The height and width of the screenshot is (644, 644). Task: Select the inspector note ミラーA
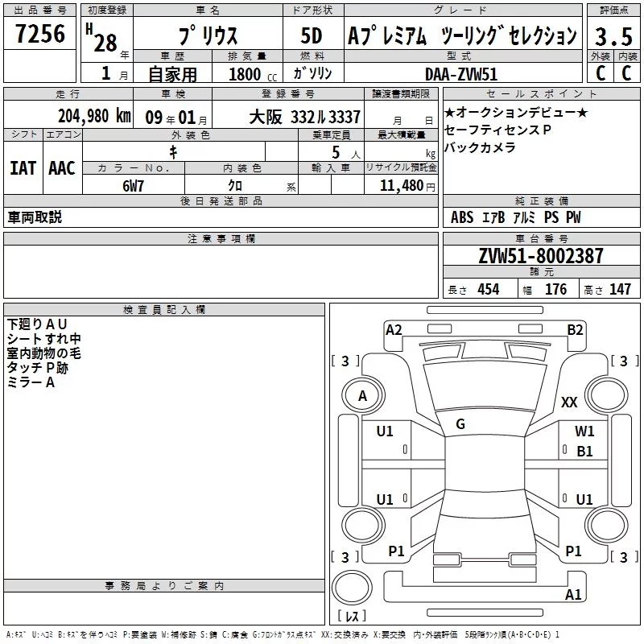tap(31, 382)
